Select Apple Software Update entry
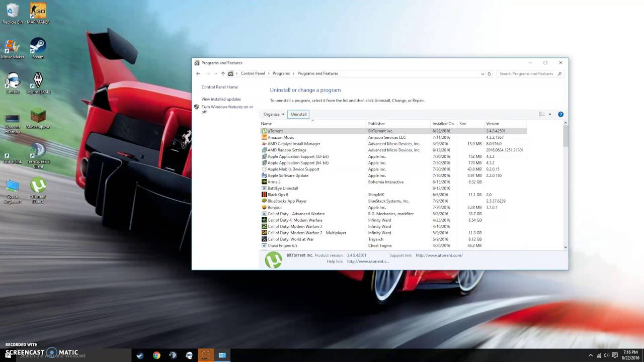This screenshot has width=644, height=362. (393, 175)
